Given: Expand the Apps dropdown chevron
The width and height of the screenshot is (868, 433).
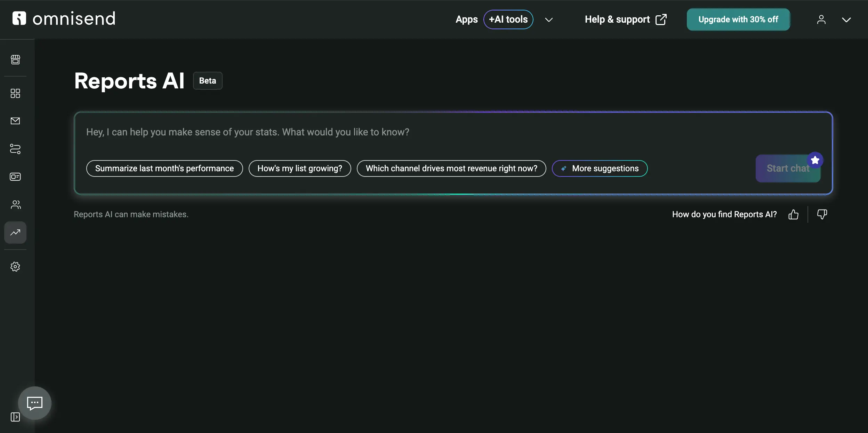Looking at the screenshot, I should [549, 20].
